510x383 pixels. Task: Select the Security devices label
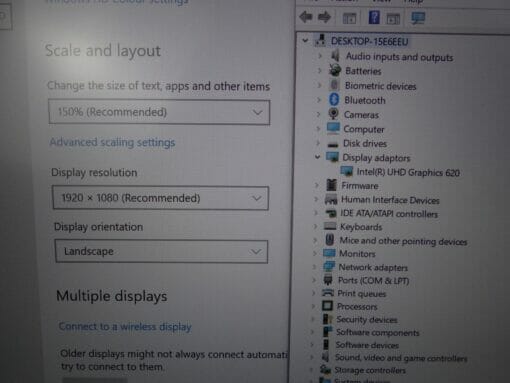[x=367, y=320]
